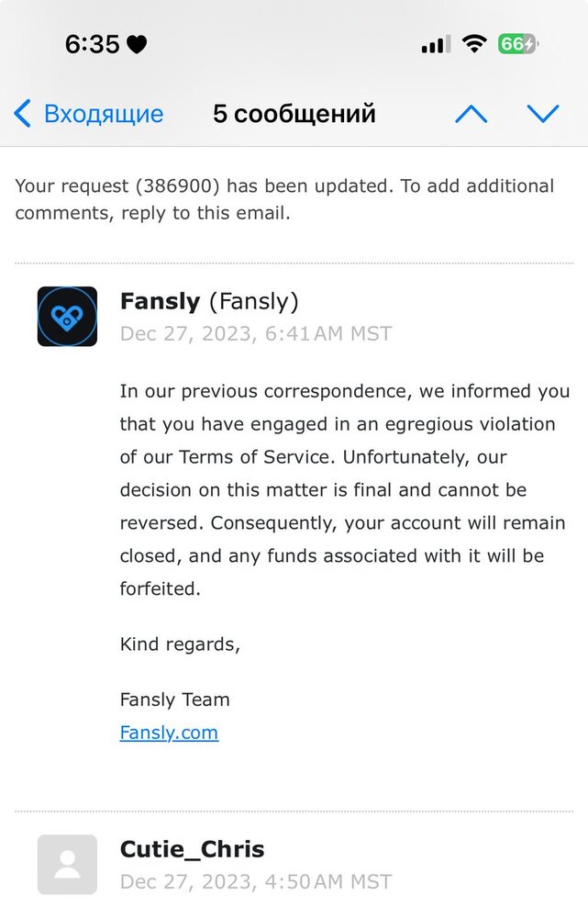Screen dimensions: 588x918
Task: Tap the Dec 27, 6:41 AM MST timestamp
Action: [x=255, y=333]
